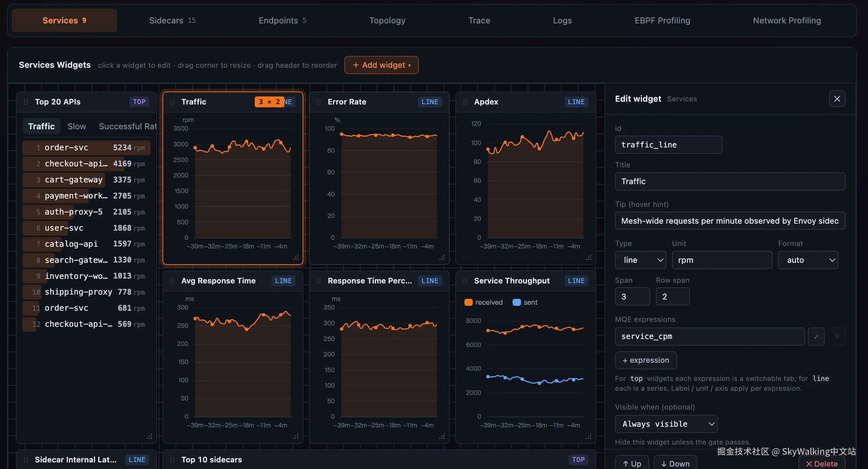Click the LINE badge on Apdex widget
The image size is (868, 469).
(576, 102)
